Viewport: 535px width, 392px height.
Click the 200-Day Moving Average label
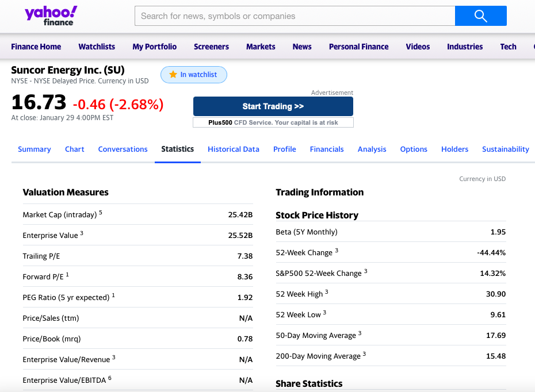pos(318,356)
